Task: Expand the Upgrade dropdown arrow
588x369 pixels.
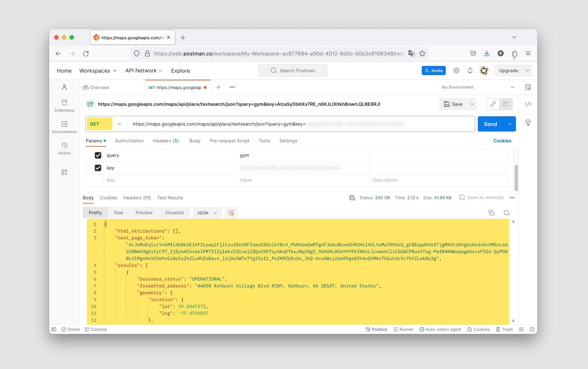Action: tap(528, 71)
